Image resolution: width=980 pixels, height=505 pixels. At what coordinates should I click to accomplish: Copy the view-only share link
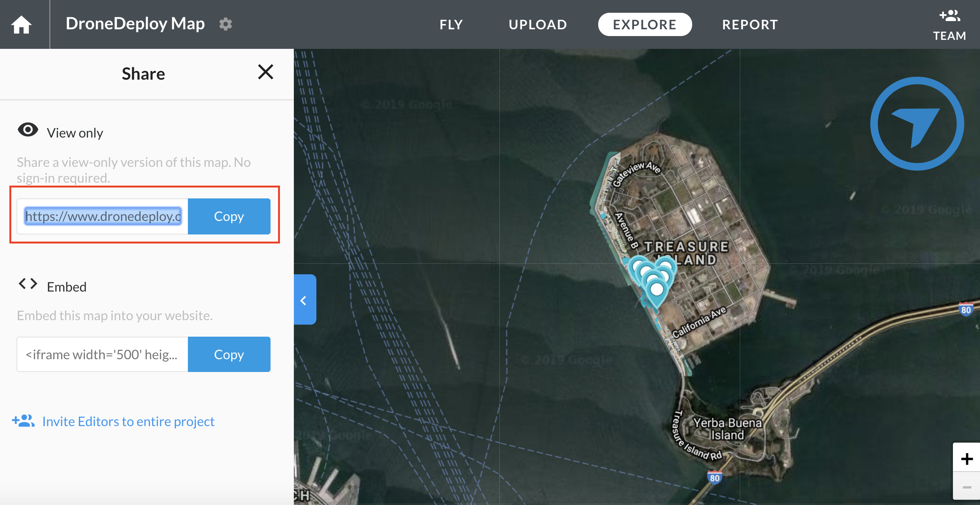pos(229,216)
